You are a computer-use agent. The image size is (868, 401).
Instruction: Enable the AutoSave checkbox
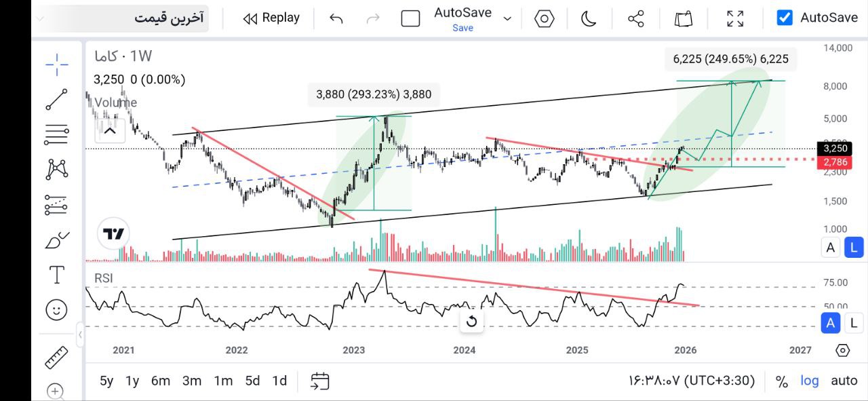[784, 18]
